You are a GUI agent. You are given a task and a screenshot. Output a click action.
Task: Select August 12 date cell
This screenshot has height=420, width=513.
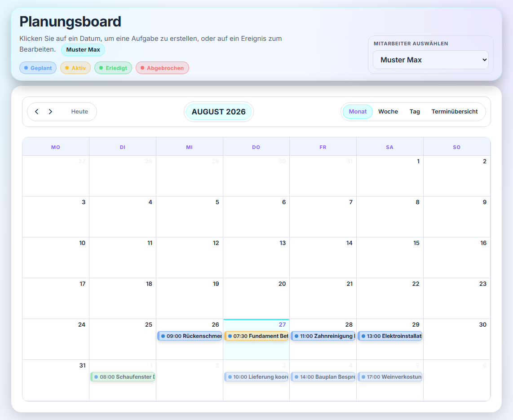190,258
